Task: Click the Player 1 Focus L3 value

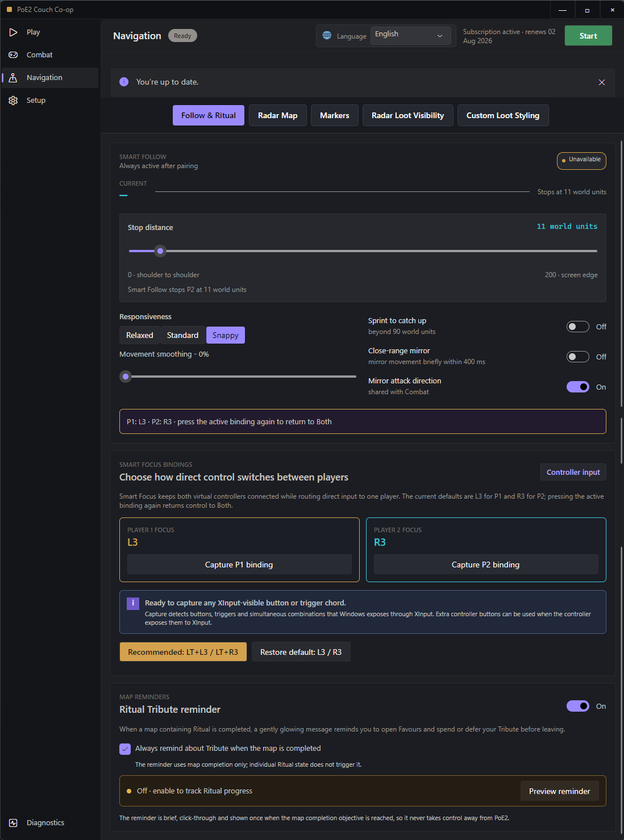Action: point(132,542)
